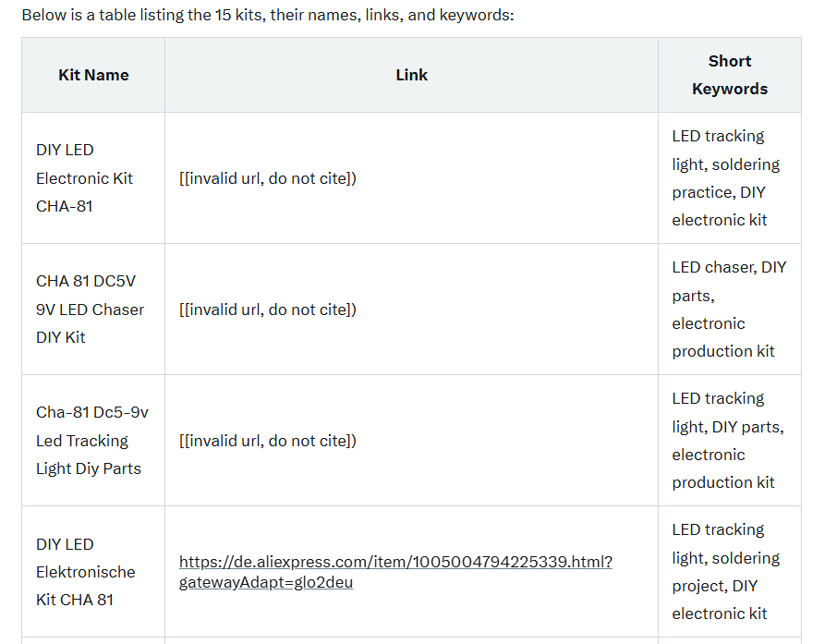Click the first invalid url placeholder text
Image resolution: width=837 pixels, height=644 pixels.
click(267, 178)
